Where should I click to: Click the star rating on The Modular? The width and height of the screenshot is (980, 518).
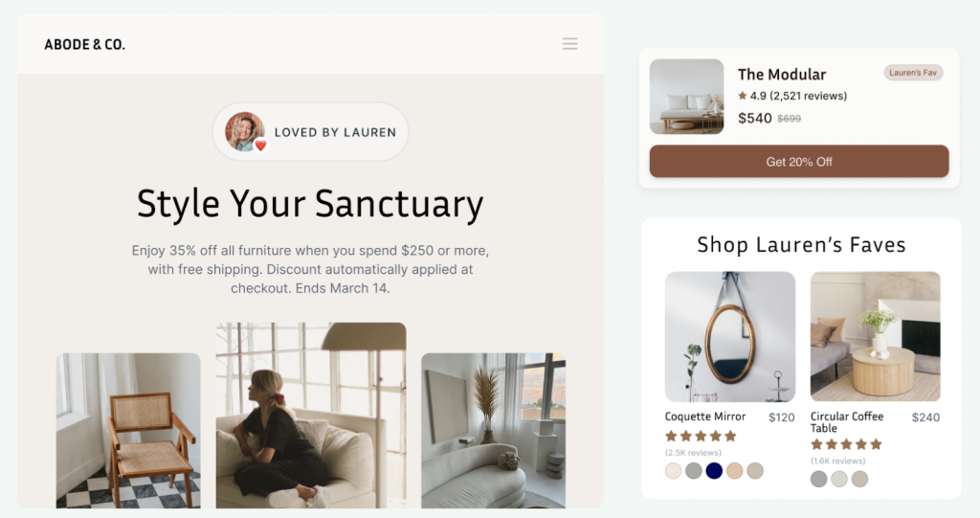791,96
